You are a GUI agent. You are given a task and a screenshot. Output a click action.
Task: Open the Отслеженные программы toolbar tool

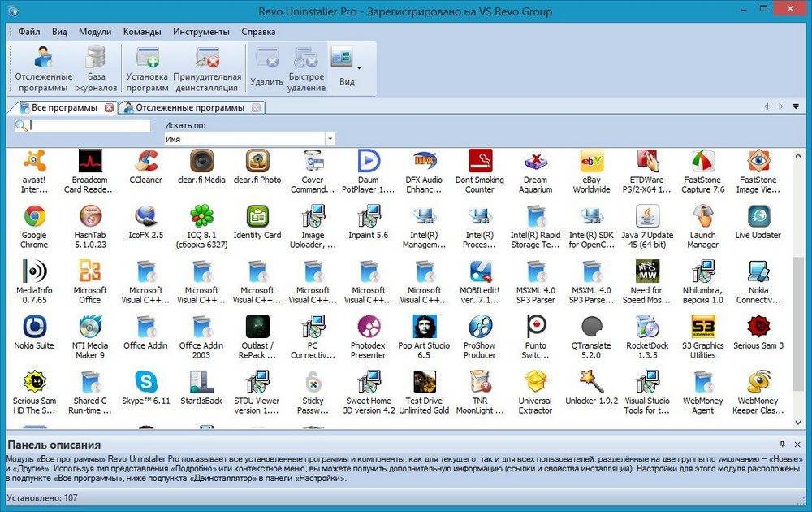tap(43, 68)
